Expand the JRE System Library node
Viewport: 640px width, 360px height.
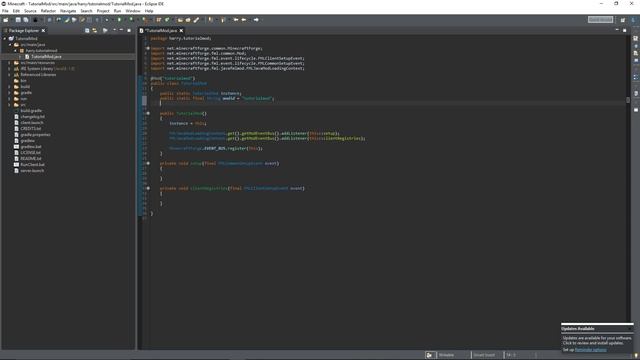[x=10, y=69]
